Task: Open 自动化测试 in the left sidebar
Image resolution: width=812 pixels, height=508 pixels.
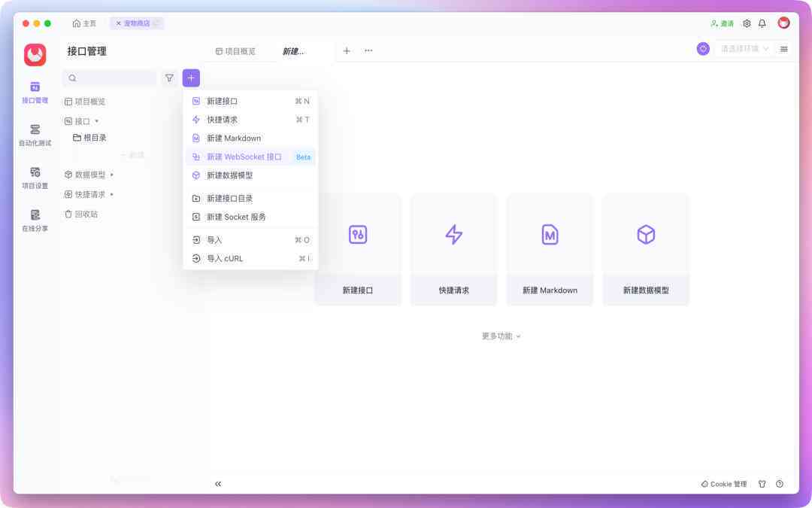Action: point(35,135)
